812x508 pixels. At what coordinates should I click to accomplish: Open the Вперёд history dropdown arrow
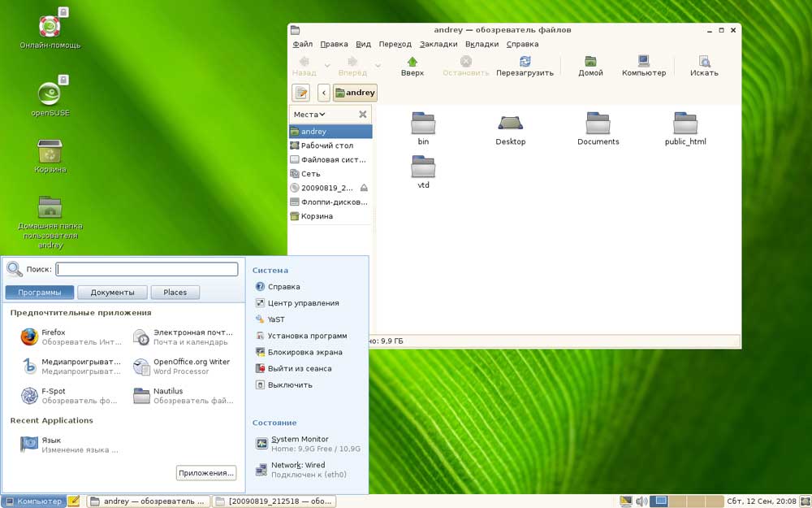[378, 65]
